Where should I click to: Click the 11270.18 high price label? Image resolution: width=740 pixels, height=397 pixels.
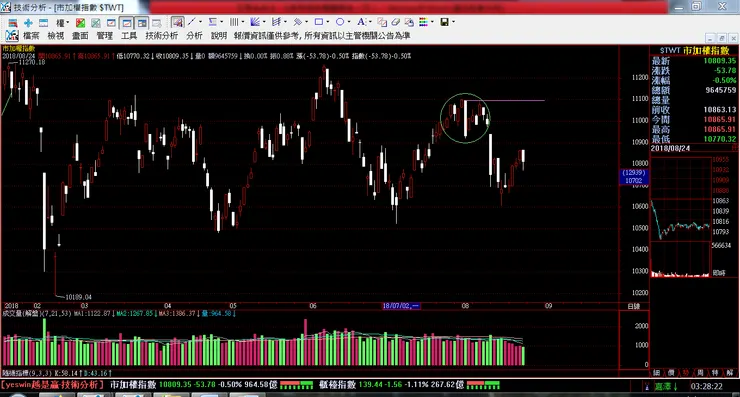coord(32,62)
